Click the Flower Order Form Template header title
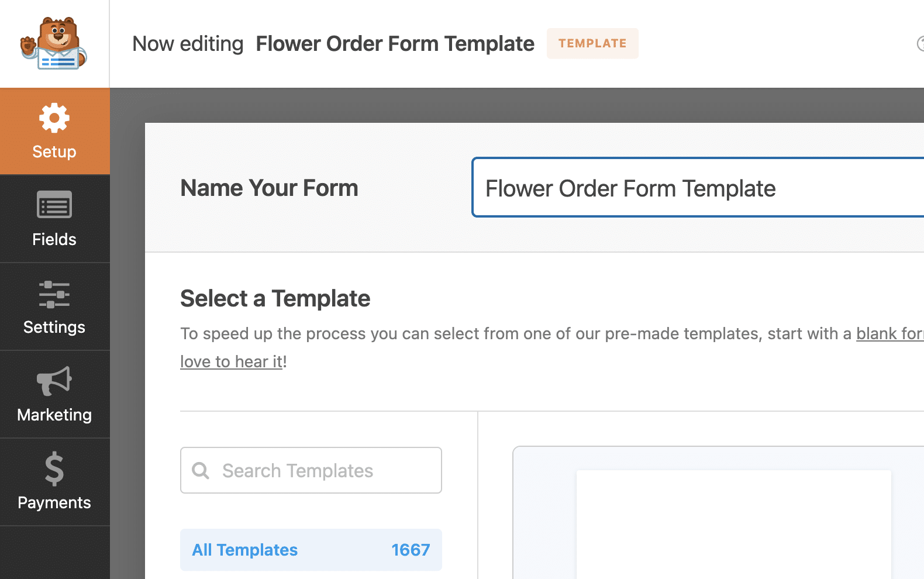Viewport: 924px width, 579px height. pos(395,43)
